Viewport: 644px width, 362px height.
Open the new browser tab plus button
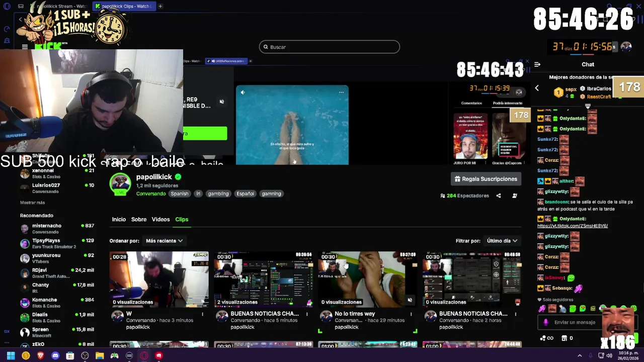point(160,6)
